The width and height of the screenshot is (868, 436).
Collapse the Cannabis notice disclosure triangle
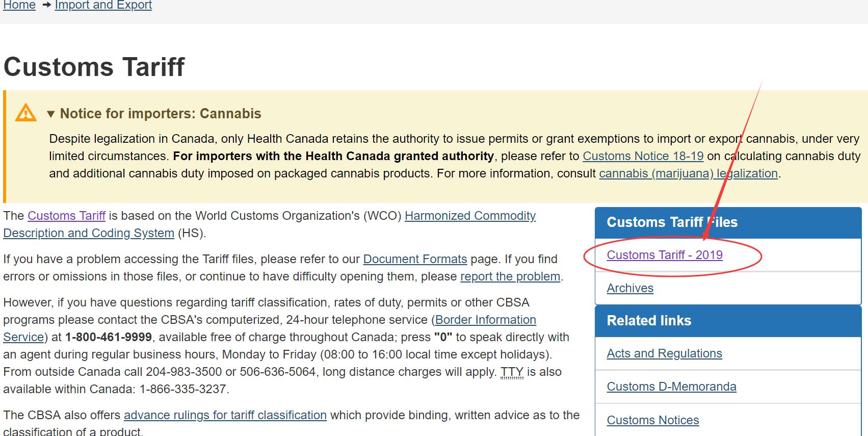click(x=50, y=114)
